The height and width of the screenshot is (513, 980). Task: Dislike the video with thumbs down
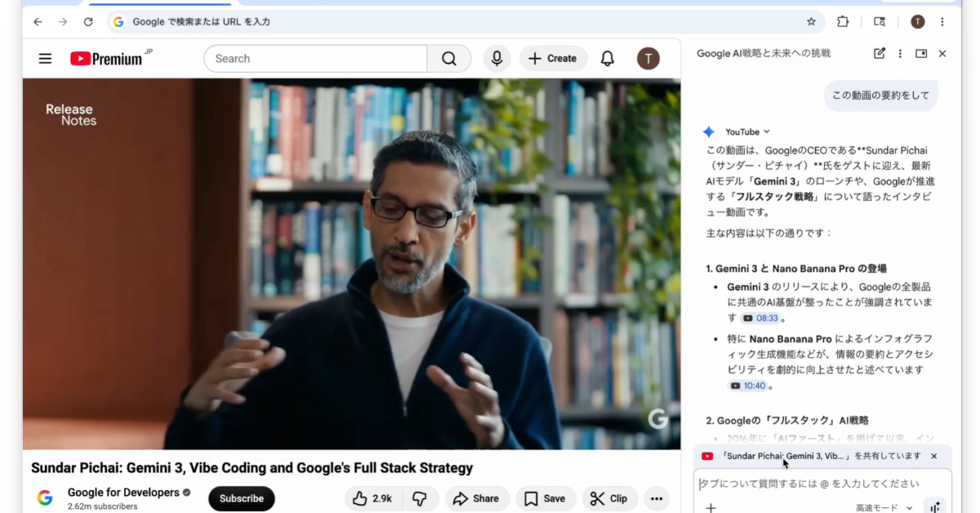tap(419, 498)
